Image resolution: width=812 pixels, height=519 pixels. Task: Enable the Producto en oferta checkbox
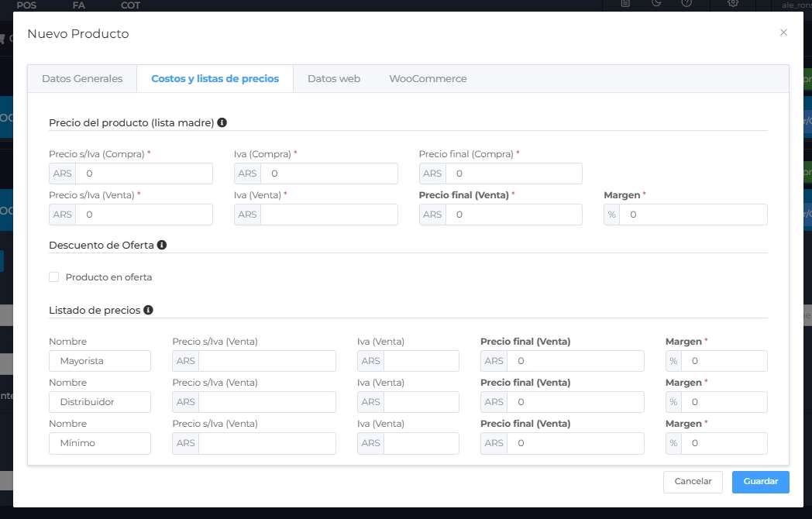[54, 277]
